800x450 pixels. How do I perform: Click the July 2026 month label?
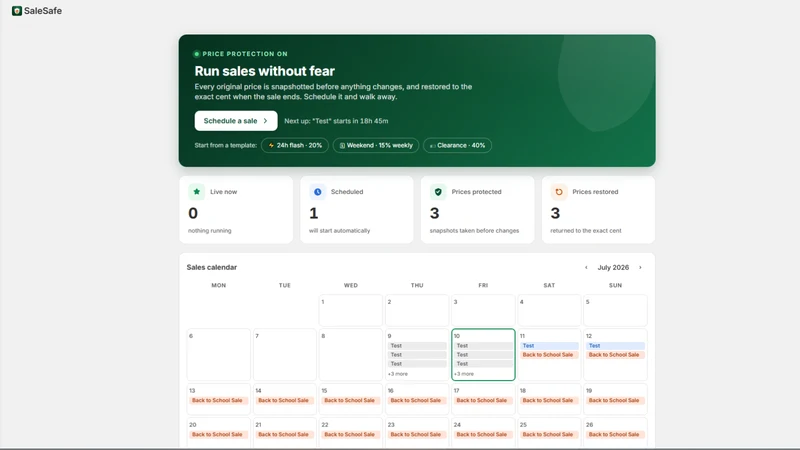coord(613,267)
